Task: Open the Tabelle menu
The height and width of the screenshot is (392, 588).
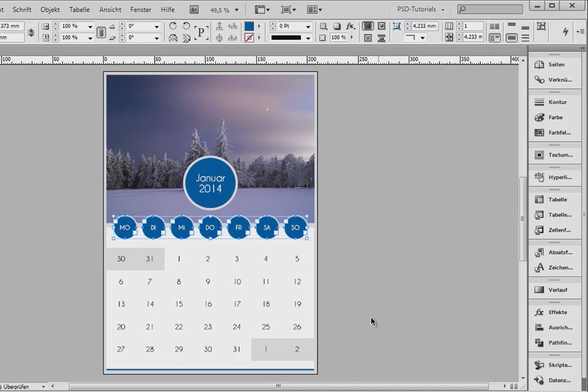Action: 79,10
